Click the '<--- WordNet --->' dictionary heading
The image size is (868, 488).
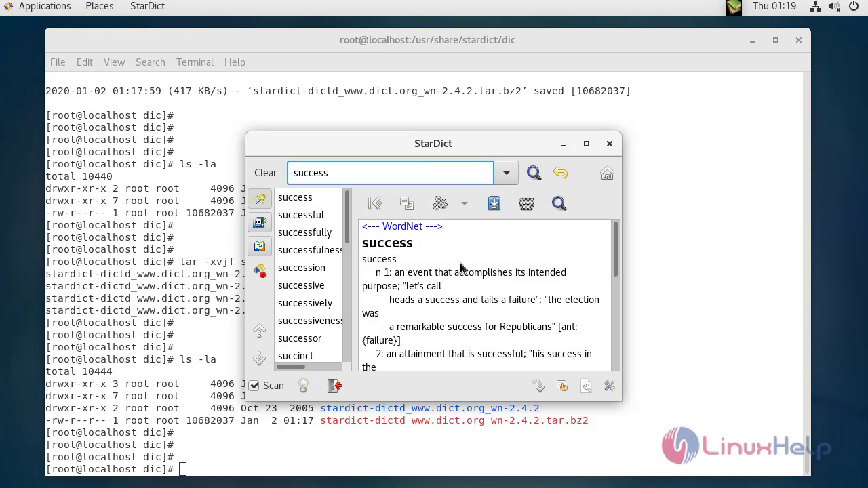point(402,226)
